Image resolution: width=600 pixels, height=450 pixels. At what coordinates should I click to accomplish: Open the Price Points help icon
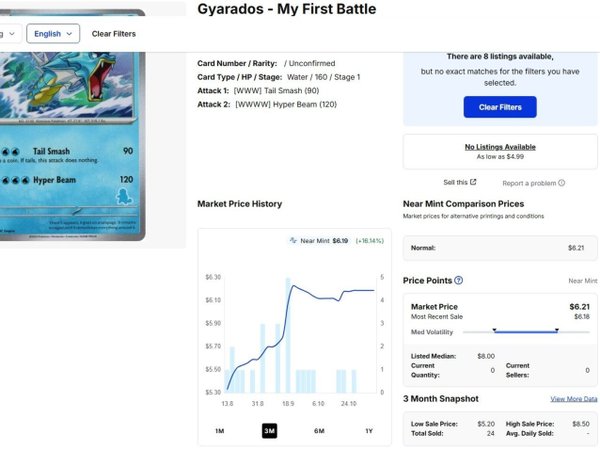(x=459, y=281)
